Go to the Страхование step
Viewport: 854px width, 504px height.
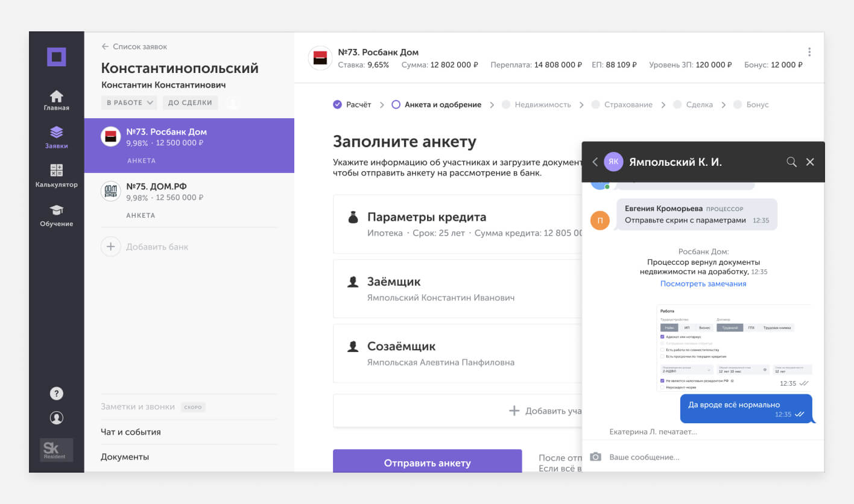[622, 104]
